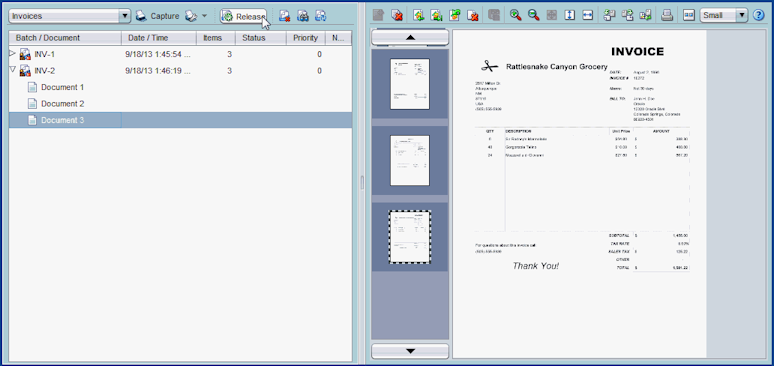
Task: Click the Document 1 page icon
Action: pyautogui.click(x=32, y=87)
